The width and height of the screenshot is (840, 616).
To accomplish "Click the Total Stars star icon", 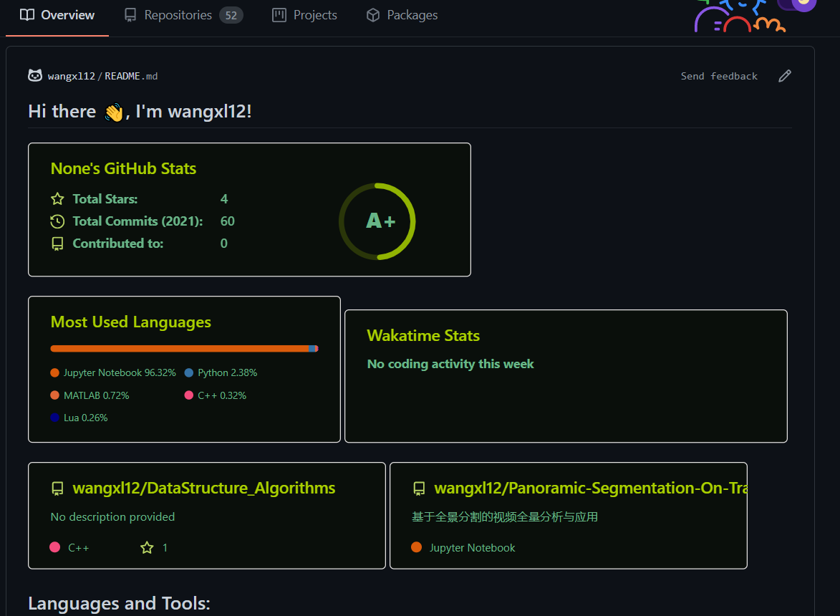I will click(57, 199).
